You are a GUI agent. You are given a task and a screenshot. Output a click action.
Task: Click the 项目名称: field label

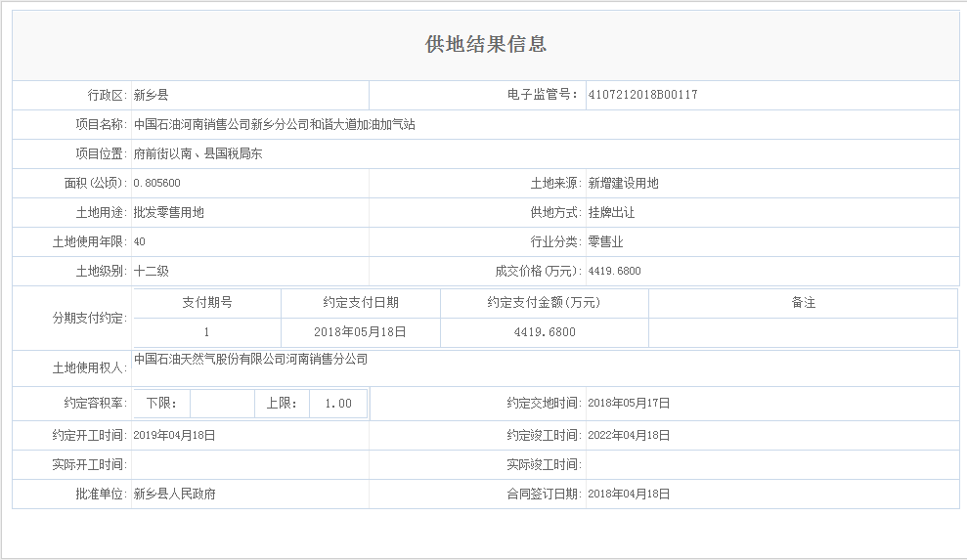point(102,124)
